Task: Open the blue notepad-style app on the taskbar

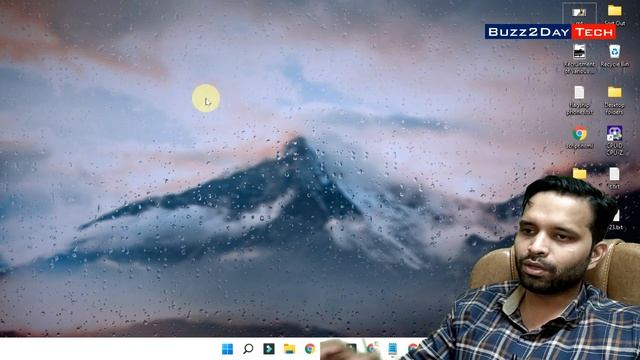Action: point(392,349)
